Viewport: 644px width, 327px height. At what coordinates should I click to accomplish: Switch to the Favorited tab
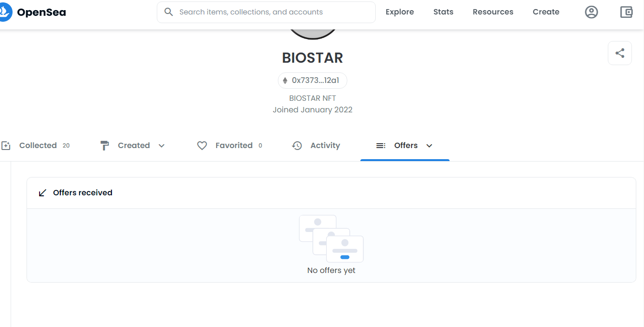pyautogui.click(x=234, y=146)
